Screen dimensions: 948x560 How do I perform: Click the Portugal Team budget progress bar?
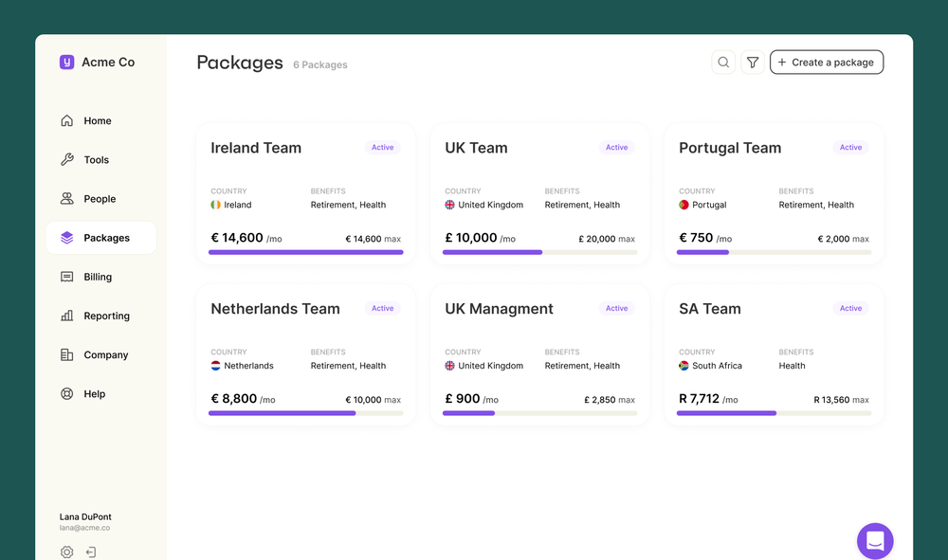[x=774, y=252]
